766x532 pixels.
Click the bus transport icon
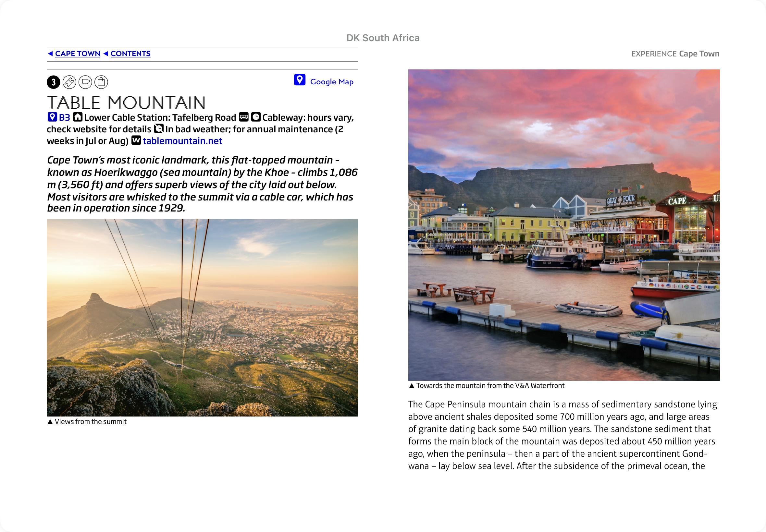[244, 117]
